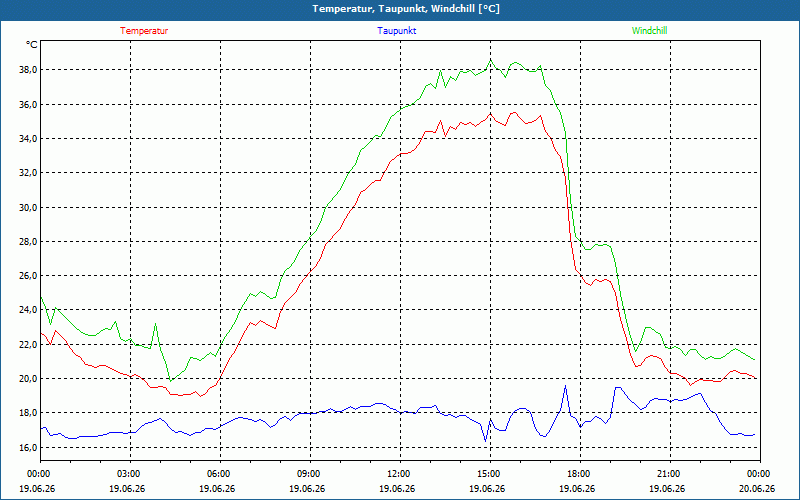The image size is (800, 500).
Task: Click the 06:00 time label
Action: pos(220,474)
